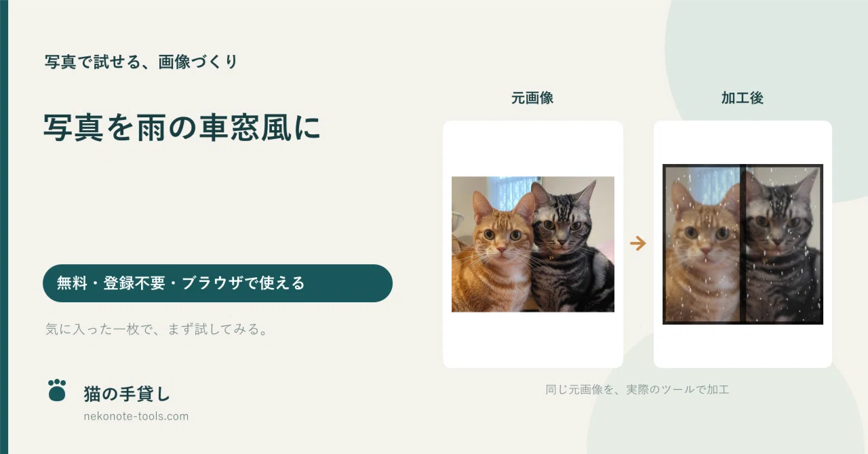
Task: Click the paw print logo icon
Action: [x=58, y=390]
